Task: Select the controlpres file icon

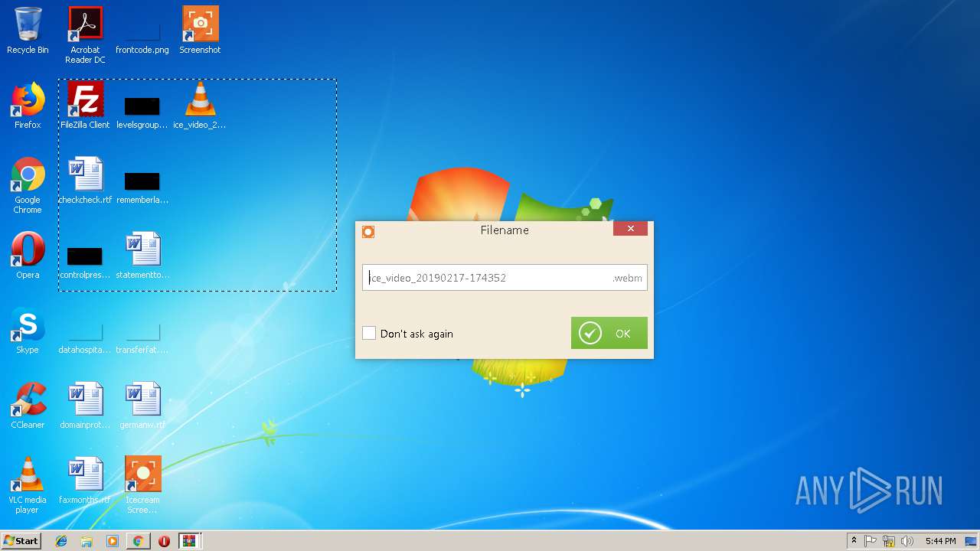Action: tap(85, 261)
